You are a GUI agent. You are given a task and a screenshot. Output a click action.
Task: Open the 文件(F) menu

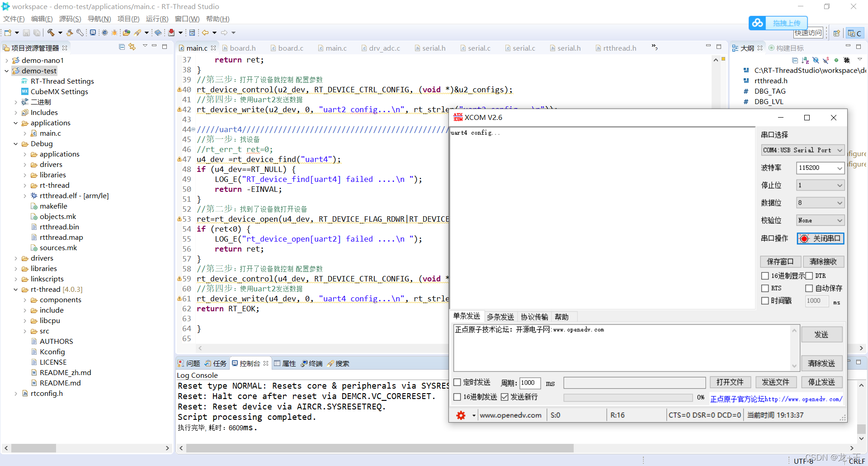14,19
